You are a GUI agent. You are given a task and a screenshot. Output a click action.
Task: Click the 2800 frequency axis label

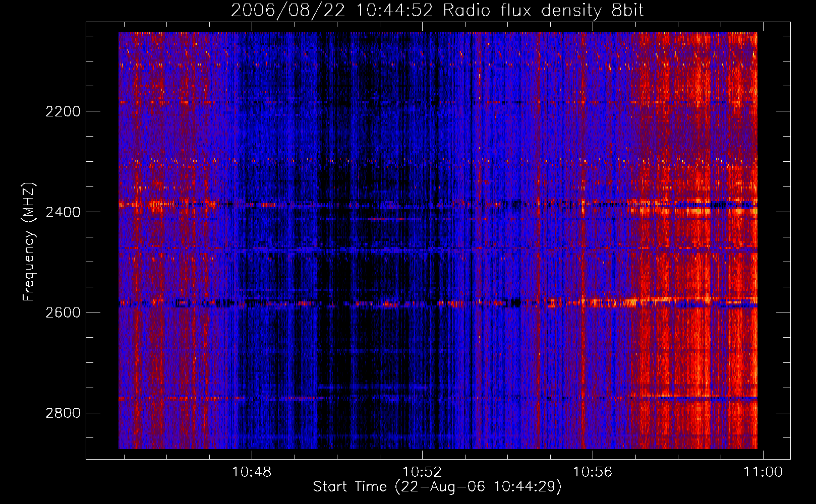63,413
